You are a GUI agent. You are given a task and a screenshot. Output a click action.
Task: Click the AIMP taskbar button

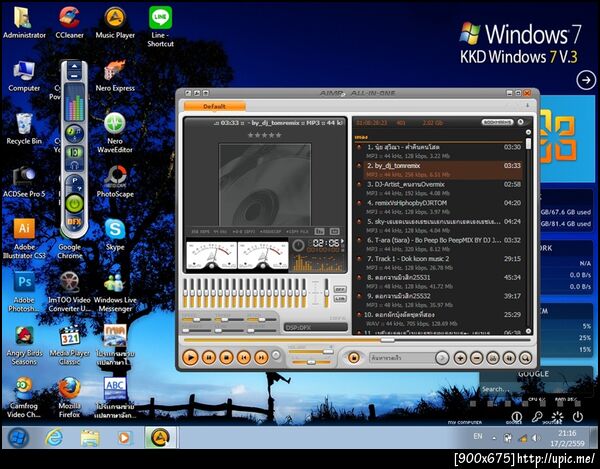coord(160,437)
